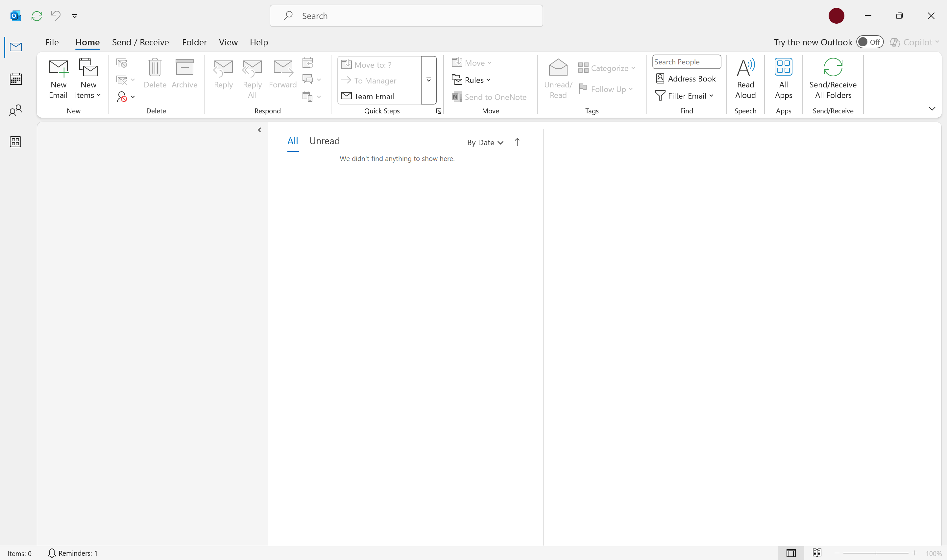Image resolution: width=947 pixels, height=560 pixels.
Task: Open the Filter Email dropdown
Action: coord(684,96)
